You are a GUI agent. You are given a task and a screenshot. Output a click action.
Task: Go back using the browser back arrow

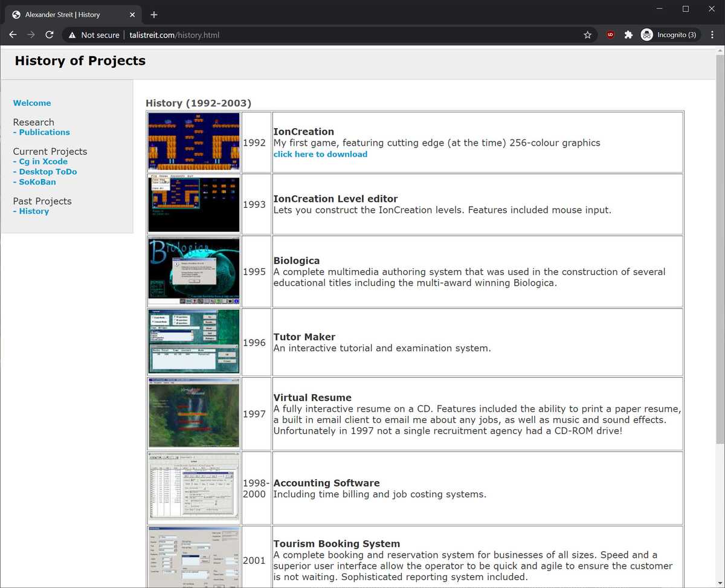pyautogui.click(x=13, y=35)
